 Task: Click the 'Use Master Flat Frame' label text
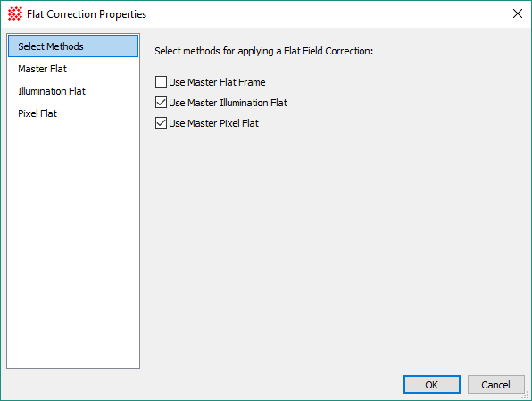217,82
